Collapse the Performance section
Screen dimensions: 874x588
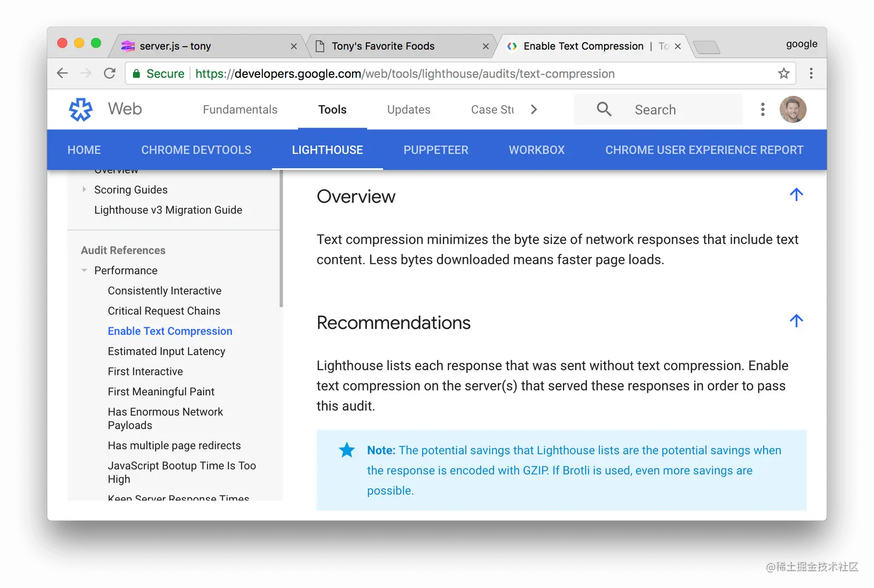(84, 270)
